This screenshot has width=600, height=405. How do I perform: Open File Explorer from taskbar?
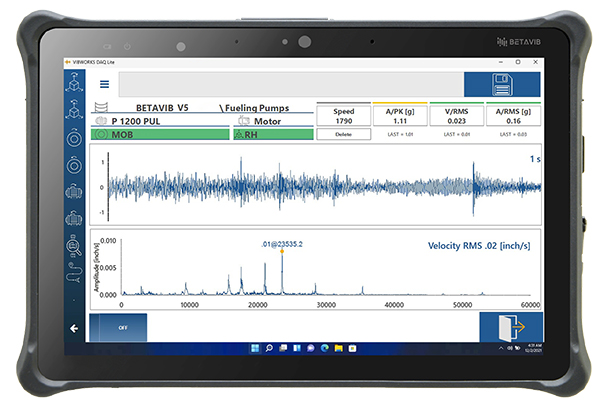click(339, 348)
